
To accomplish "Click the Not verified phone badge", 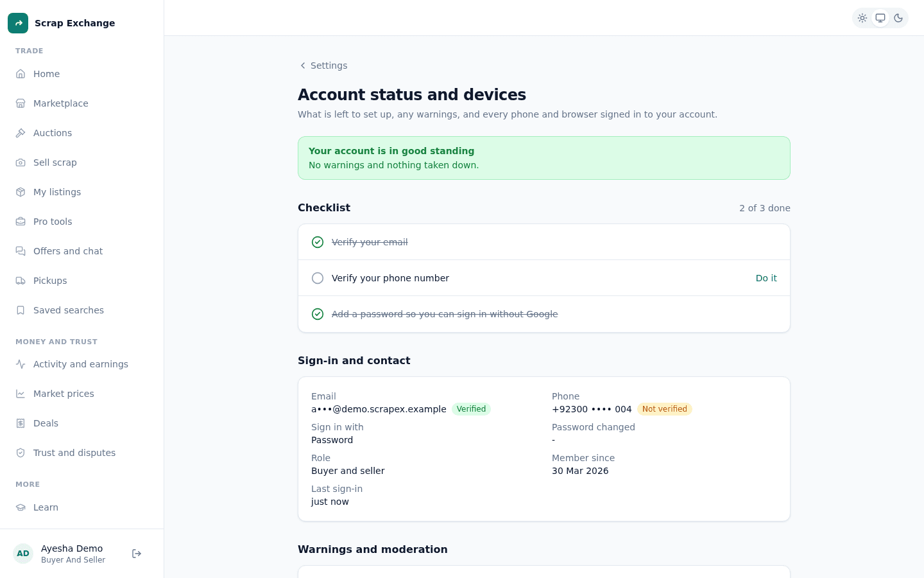I will coord(665,409).
